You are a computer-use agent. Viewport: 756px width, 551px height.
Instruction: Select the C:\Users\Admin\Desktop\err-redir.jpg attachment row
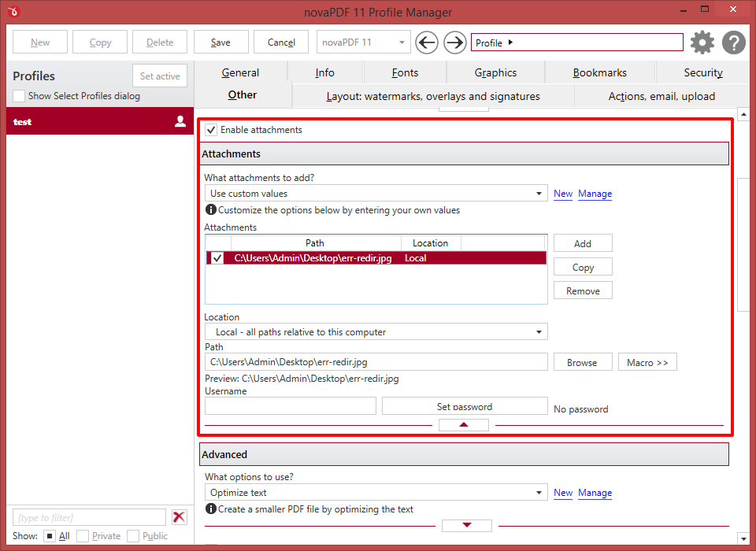376,258
